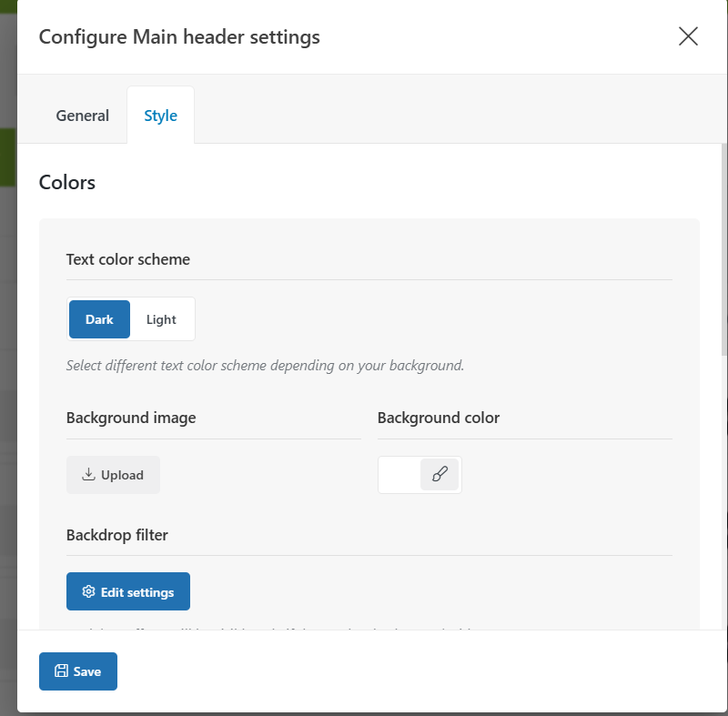The width and height of the screenshot is (728, 716).
Task: Switch to the General tab
Action: [82, 115]
